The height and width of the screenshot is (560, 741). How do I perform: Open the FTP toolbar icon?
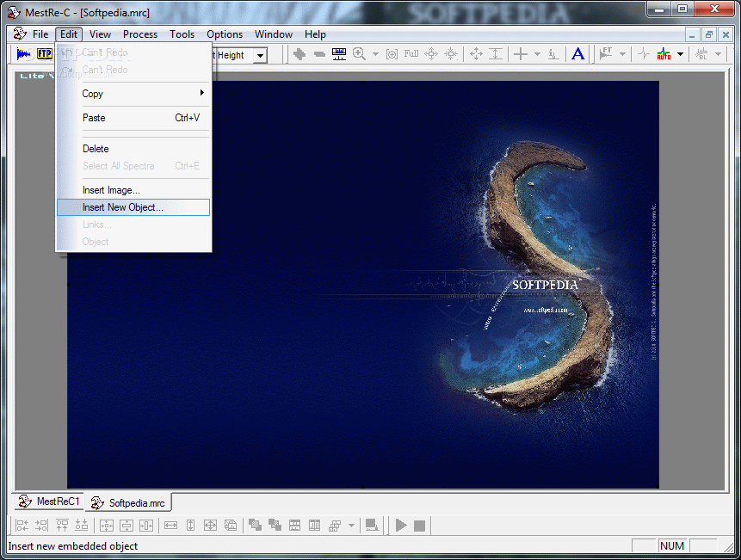pos(45,54)
